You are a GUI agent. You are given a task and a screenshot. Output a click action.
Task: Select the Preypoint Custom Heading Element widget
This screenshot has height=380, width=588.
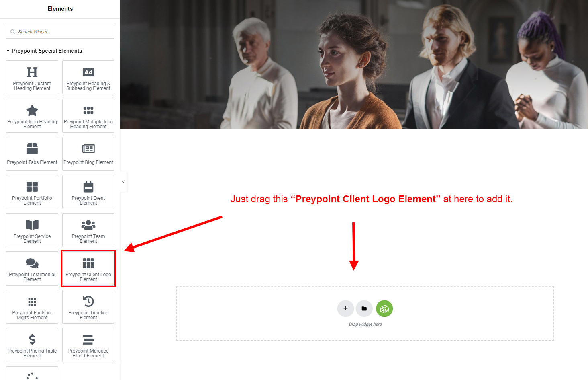click(x=32, y=77)
